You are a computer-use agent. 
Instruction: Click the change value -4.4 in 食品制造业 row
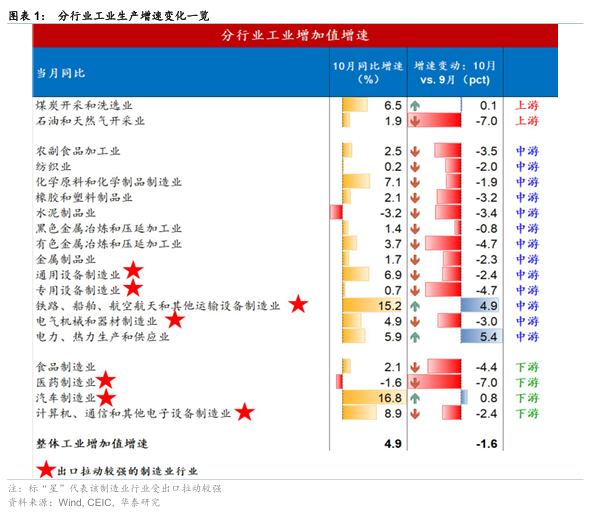tap(486, 367)
